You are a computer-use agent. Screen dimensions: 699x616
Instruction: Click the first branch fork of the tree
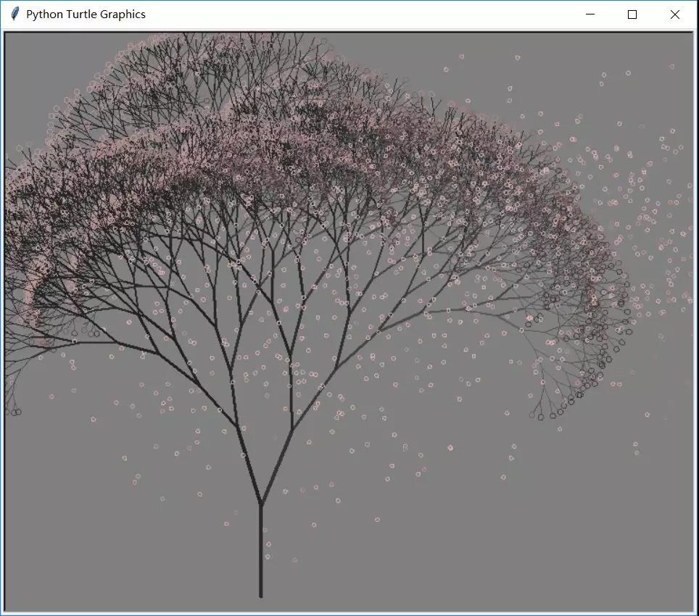pos(261,500)
